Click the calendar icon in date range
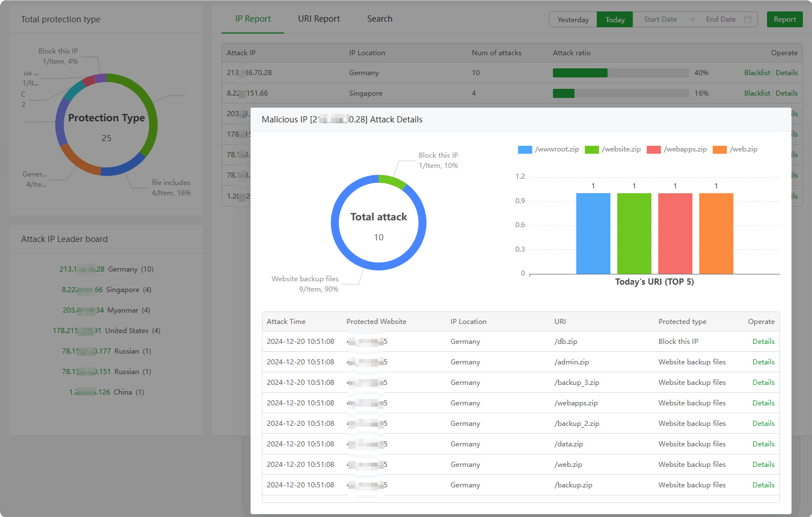The width and height of the screenshot is (812, 517). [x=748, y=19]
